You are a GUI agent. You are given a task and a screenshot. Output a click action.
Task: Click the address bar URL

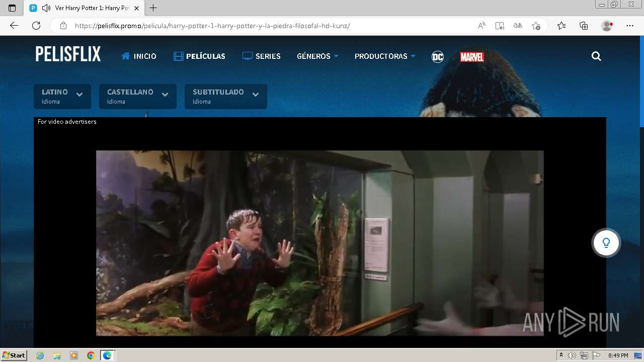[x=212, y=26]
